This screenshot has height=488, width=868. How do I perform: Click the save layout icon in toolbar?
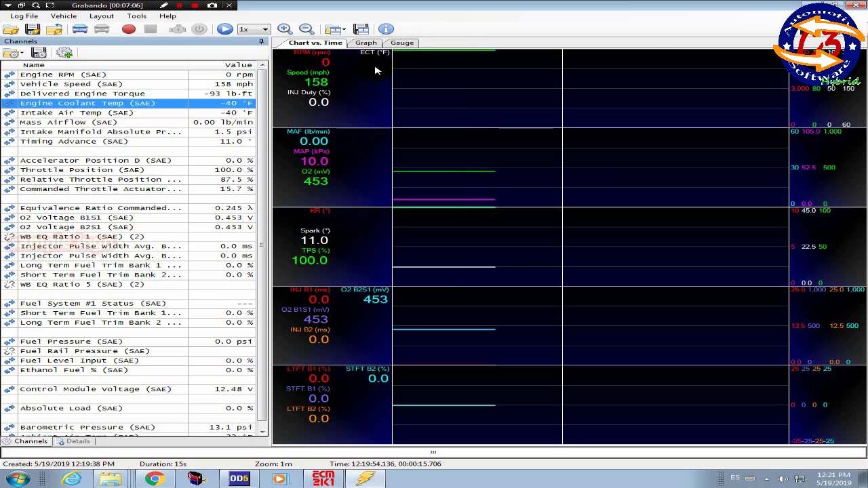pos(361,29)
